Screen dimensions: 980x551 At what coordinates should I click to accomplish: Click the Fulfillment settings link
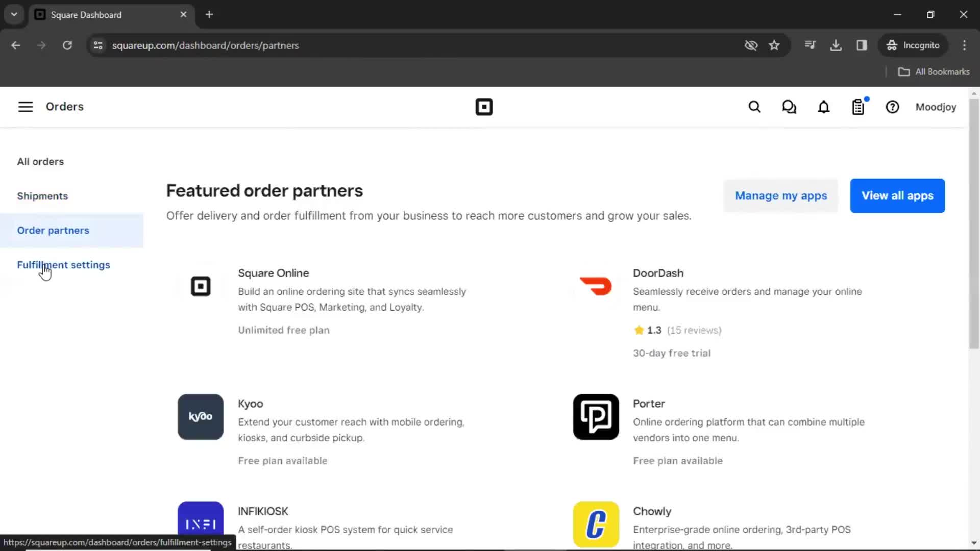click(63, 264)
